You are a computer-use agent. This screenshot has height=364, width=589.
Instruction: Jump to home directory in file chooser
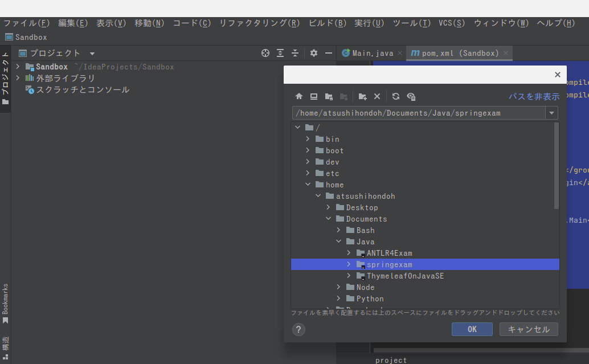299,96
